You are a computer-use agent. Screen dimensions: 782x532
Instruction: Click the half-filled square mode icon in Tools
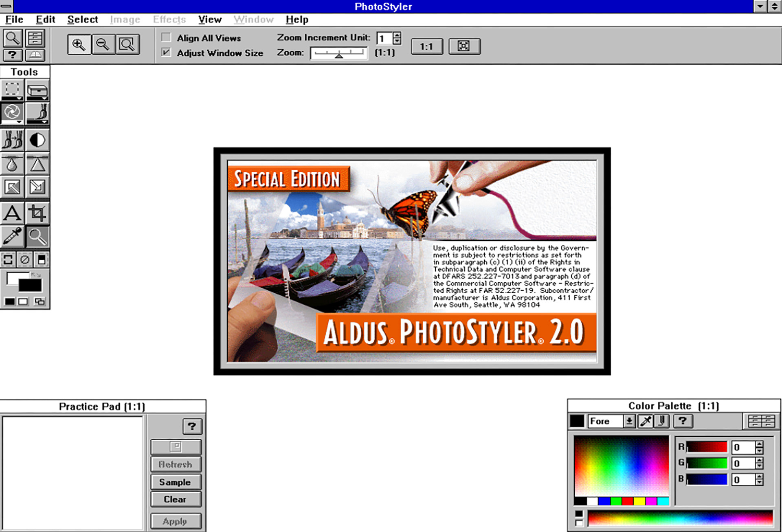42,259
